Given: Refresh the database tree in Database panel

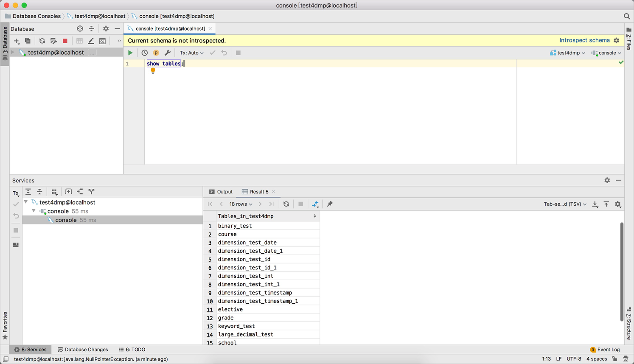Looking at the screenshot, I should click(x=42, y=41).
